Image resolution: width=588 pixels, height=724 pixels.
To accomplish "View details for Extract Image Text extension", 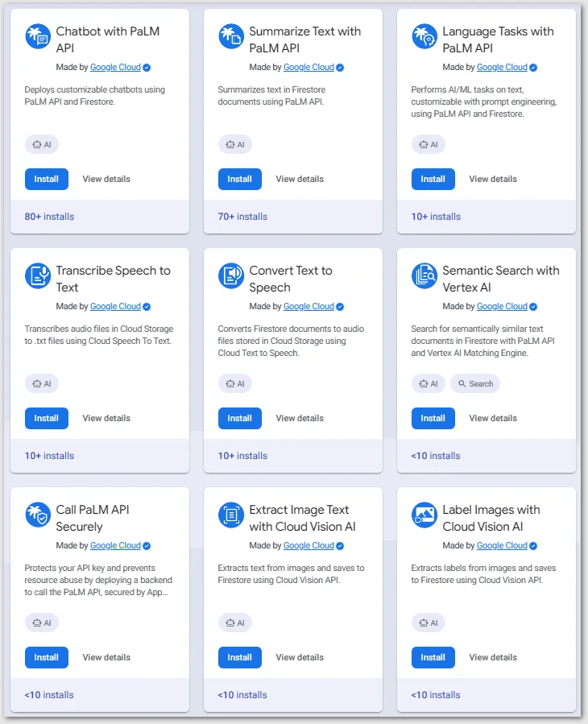I will tap(300, 657).
